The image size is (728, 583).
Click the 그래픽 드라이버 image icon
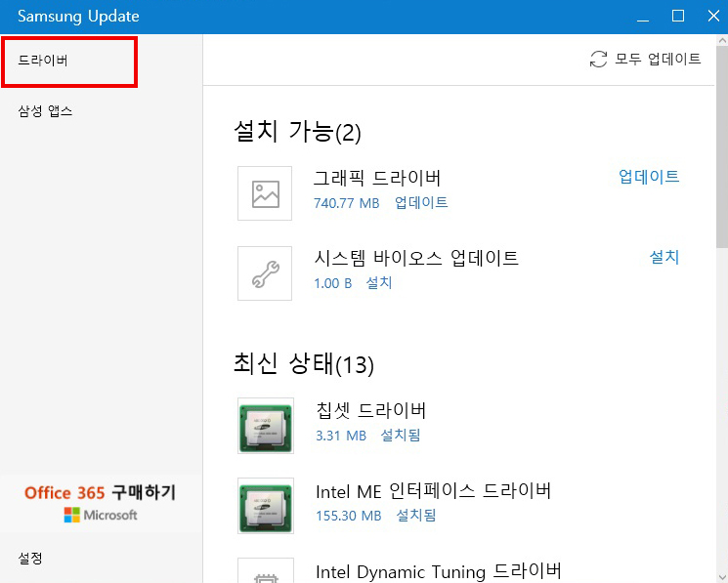pyautogui.click(x=265, y=193)
